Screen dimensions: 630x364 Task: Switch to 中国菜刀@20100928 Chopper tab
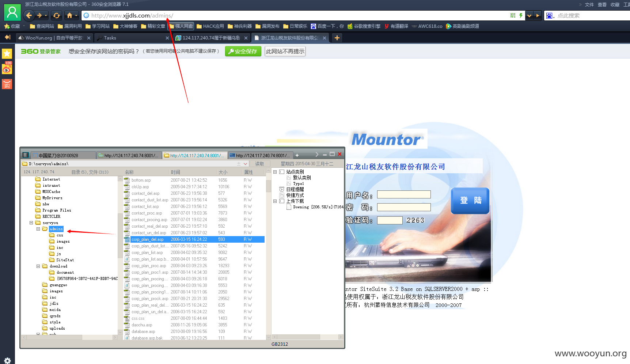[x=63, y=155]
